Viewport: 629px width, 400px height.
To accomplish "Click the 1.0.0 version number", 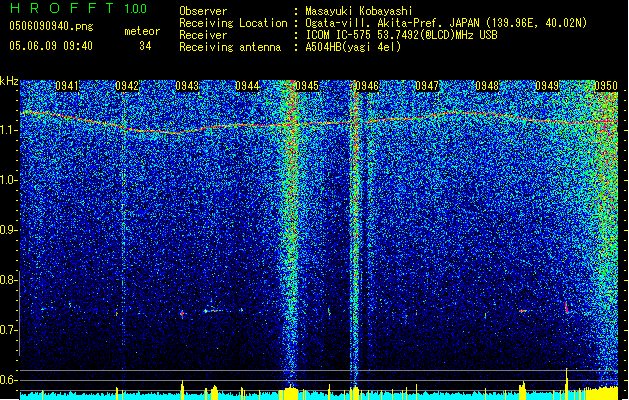I will pyautogui.click(x=135, y=9).
